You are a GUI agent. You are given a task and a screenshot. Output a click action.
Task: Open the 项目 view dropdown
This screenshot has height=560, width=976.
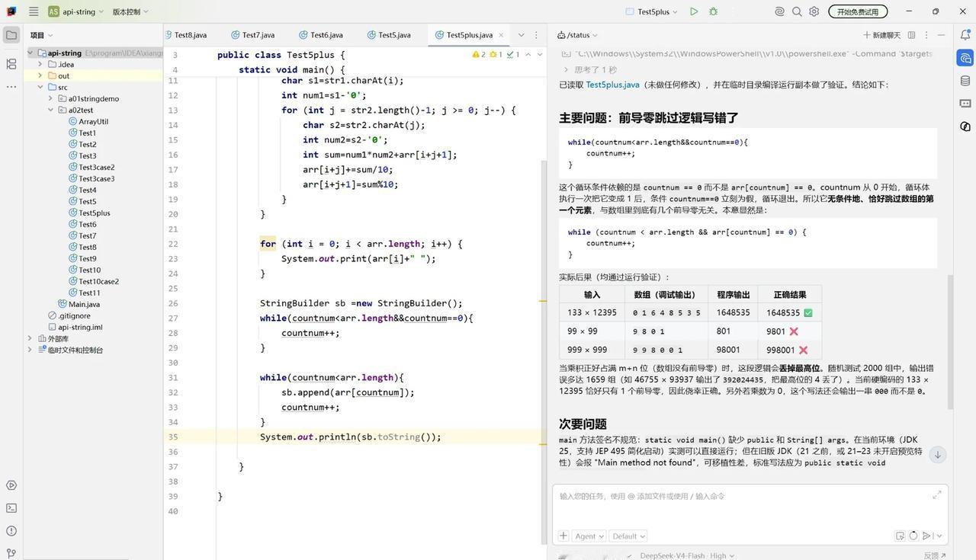41,35
